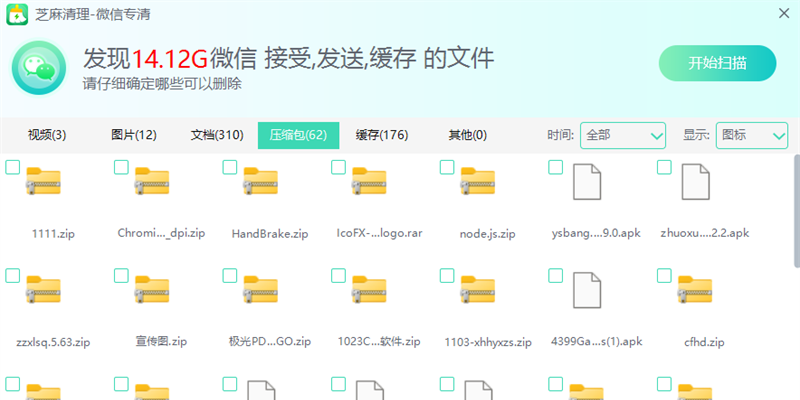This screenshot has height=400, width=800.
Task: Select the cfhd.zip archive icon
Action: [695, 290]
